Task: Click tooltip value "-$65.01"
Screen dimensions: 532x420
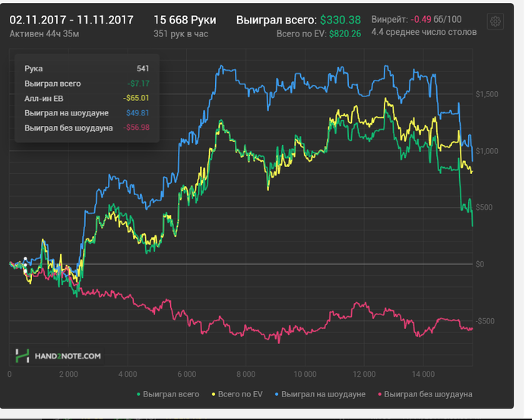Action: tap(136, 98)
